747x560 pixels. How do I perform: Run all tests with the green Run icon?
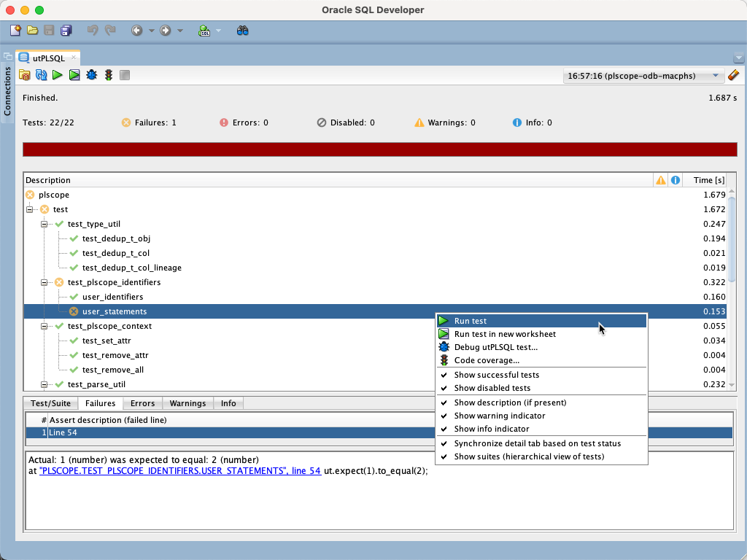pyautogui.click(x=58, y=74)
